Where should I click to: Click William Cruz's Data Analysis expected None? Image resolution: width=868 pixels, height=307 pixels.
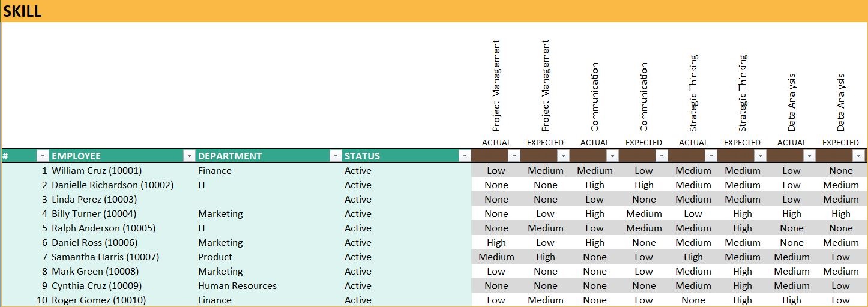coord(841,170)
